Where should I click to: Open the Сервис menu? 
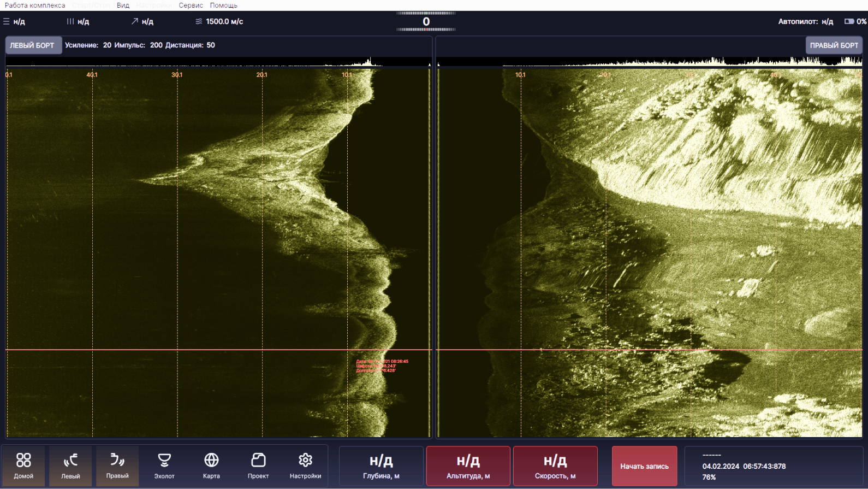pyautogui.click(x=191, y=5)
